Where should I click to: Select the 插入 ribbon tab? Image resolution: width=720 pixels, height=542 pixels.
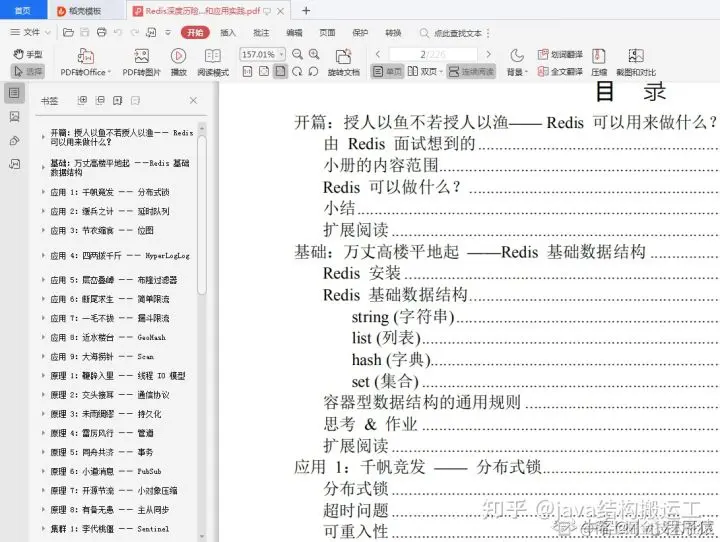click(228, 33)
